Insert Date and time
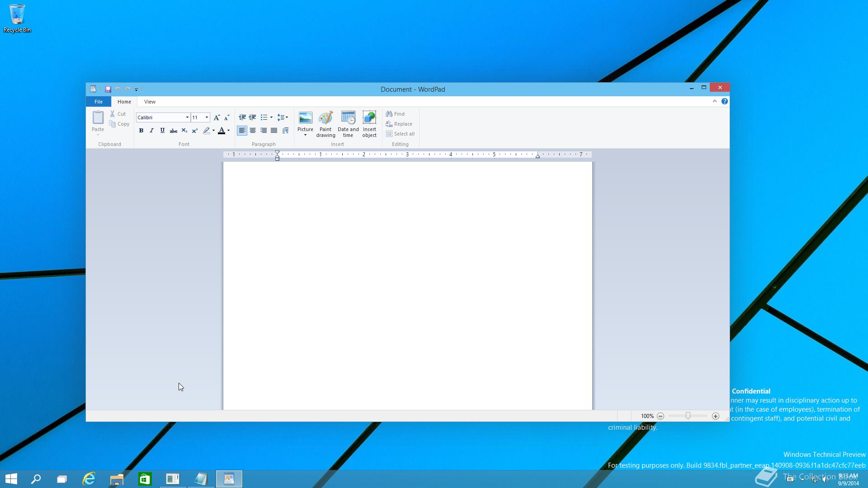Image resolution: width=868 pixels, height=488 pixels. (x=348, y=124)
